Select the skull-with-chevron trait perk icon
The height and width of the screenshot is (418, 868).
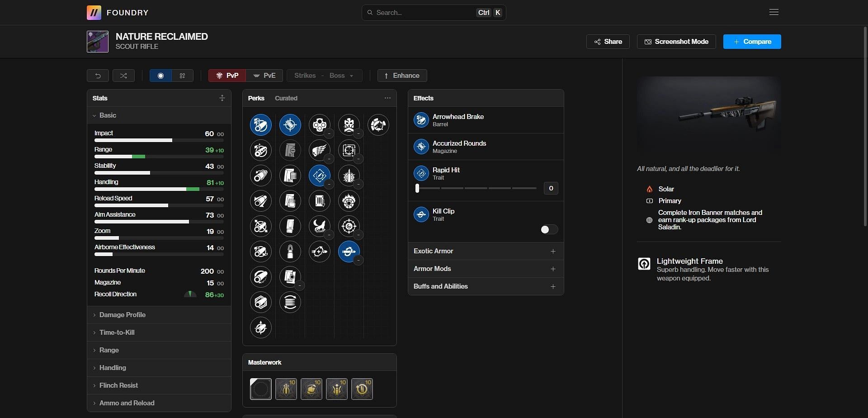coord(349,125)
